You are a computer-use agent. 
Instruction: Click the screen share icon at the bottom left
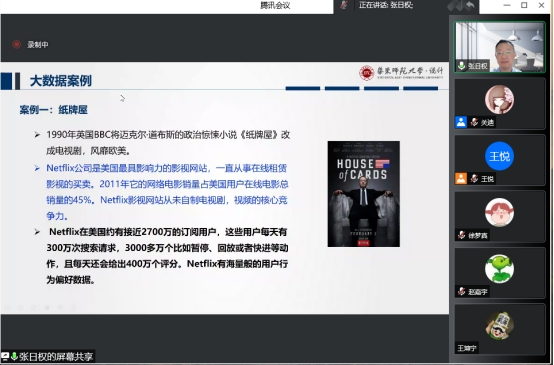pyautogui.click(x=5, y=356)
